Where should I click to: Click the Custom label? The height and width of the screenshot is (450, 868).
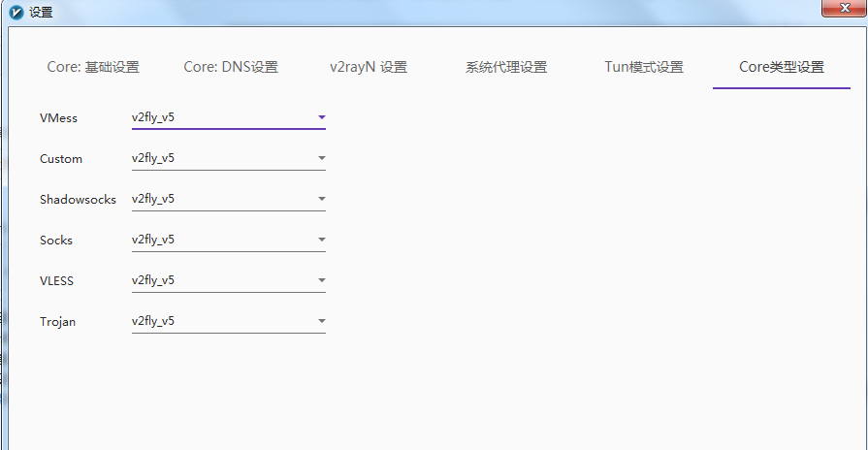(x=61, y=159)
